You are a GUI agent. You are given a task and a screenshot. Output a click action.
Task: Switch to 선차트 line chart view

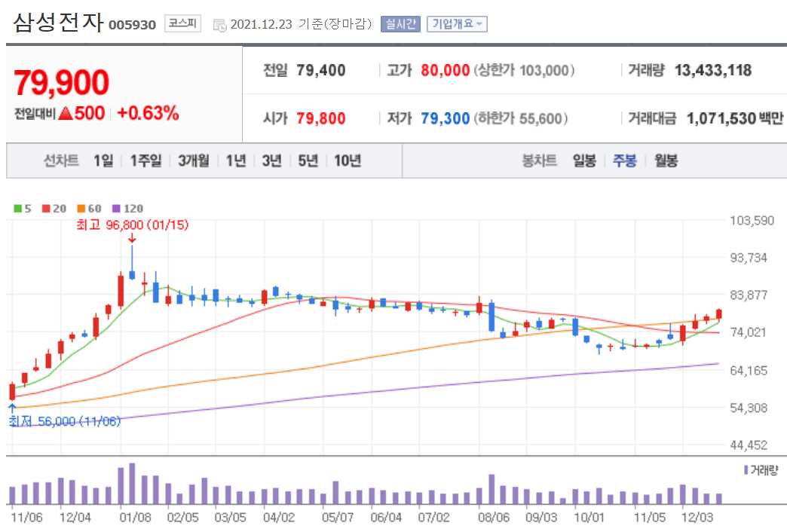(x=59, y=161)
